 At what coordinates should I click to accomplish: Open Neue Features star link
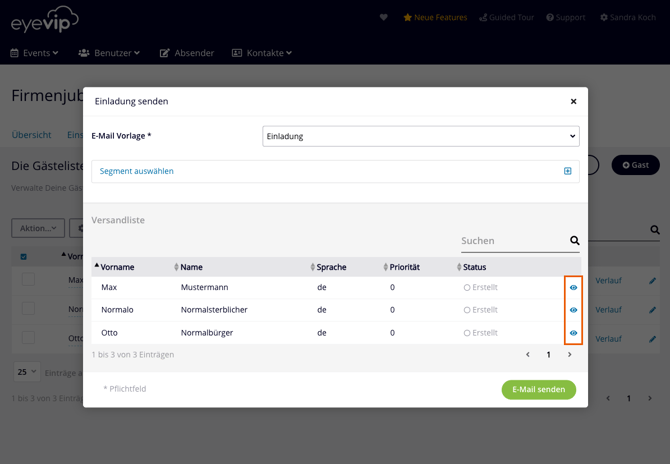(435, 17)
